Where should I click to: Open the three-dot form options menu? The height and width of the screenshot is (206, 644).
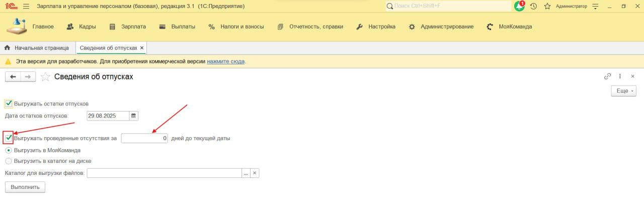(620, 76)
